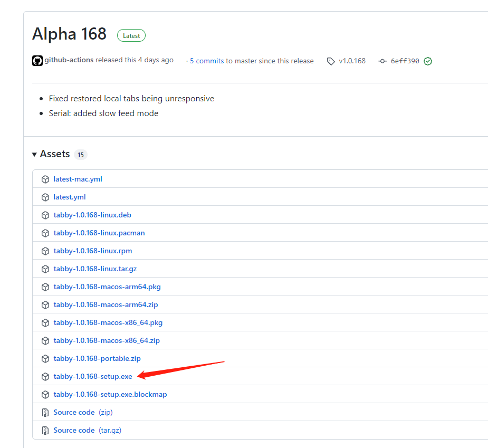This screenshot has height=448, width=488.
Task: Click file icon beside Source code (tar.gz)
Action: tap(45, 431)
